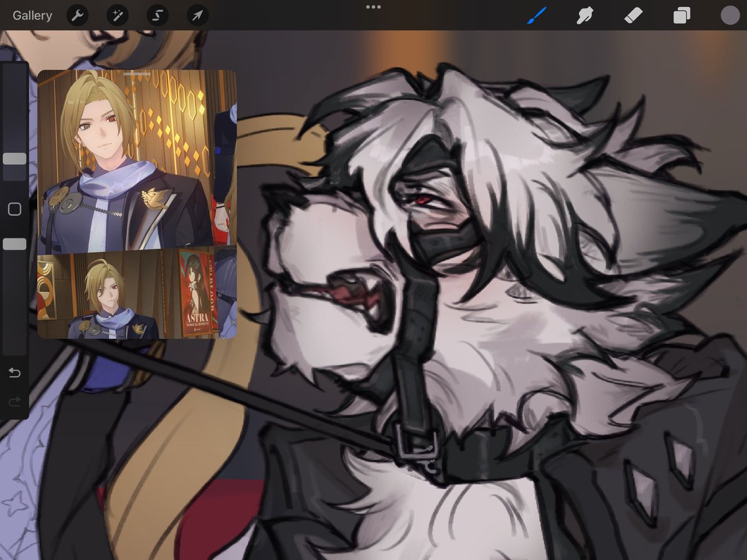Open the active color picker circle
The height and width of the screenshot is (560, 747).
[730, 16]
